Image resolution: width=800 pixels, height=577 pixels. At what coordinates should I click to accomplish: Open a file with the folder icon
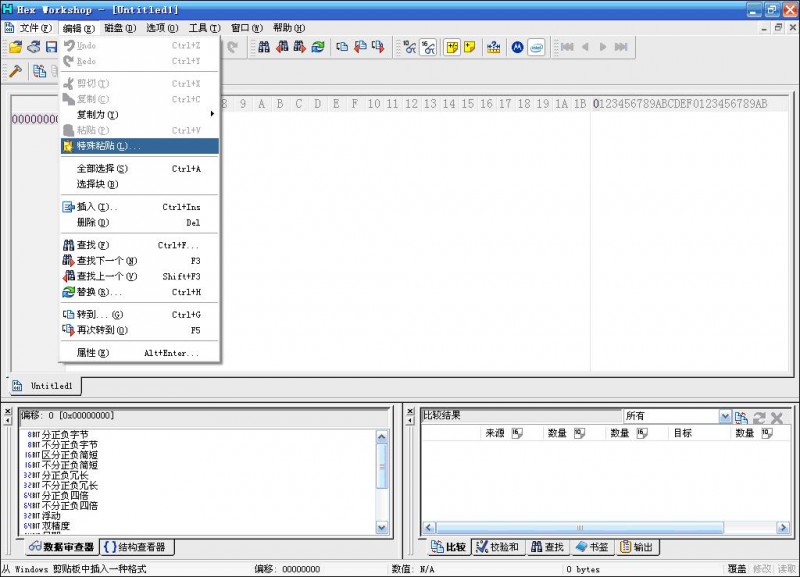coord(16,47)
